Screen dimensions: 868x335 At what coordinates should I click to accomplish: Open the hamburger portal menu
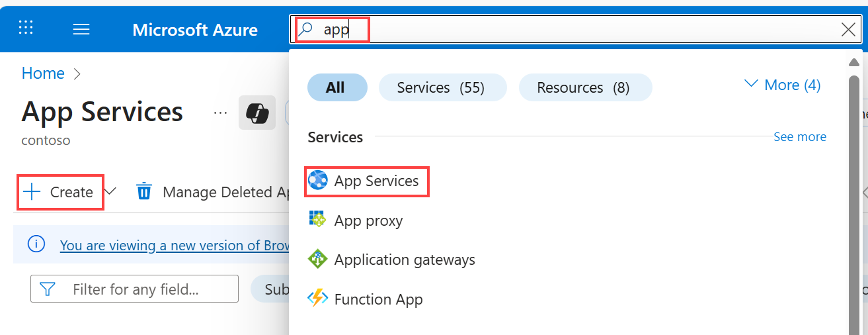coord(81,30)
